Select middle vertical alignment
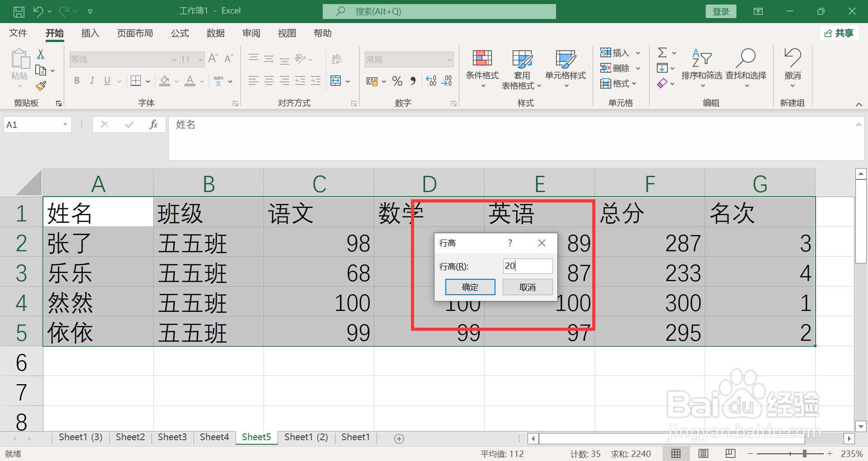This screenshot has height=461, width=868. (x=269, y=59)
